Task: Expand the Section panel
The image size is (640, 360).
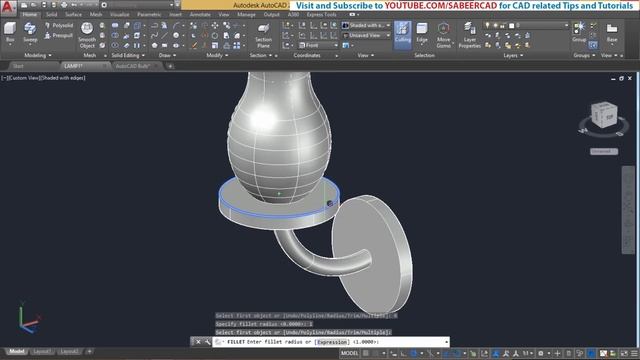Action: tap(260, 55)
